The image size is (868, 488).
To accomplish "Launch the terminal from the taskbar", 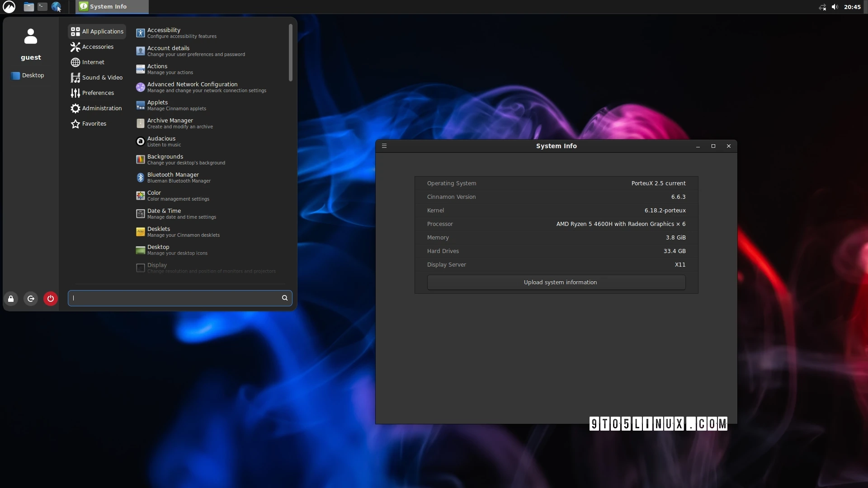I will tap(42, 6).
